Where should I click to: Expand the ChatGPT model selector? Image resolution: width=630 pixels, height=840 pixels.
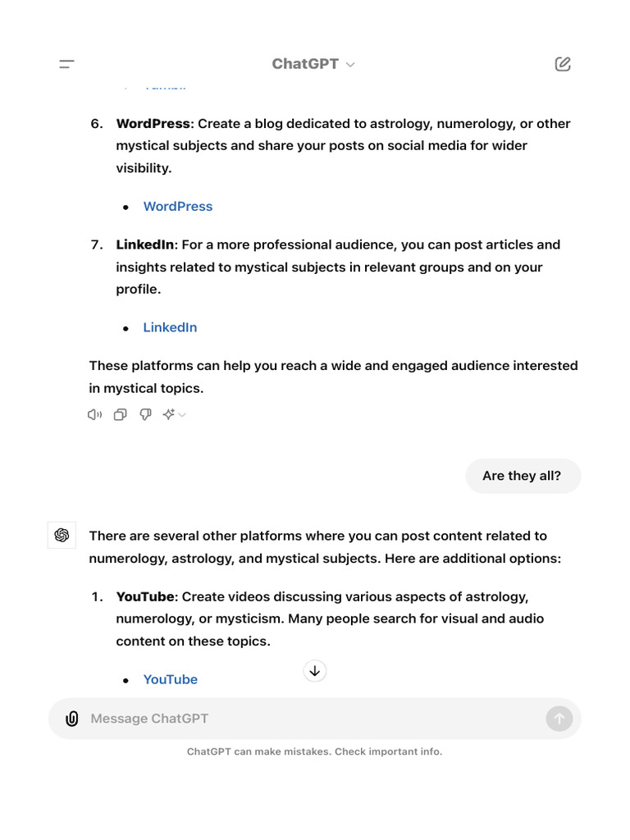coord(313,64)
